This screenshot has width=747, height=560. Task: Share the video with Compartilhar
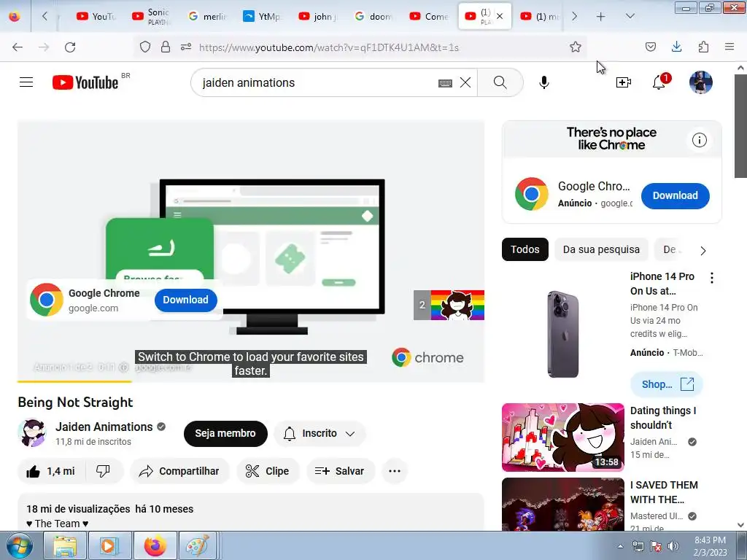coord(179,471)
